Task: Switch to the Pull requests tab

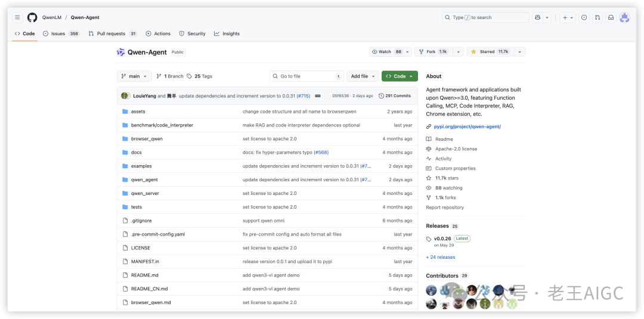Action: click(113, 33)
